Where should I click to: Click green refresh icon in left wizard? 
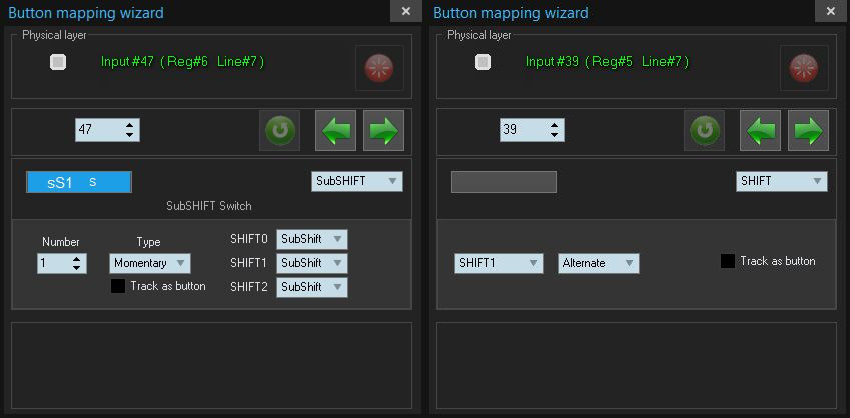pyautogui.click(x=280, y=131)
